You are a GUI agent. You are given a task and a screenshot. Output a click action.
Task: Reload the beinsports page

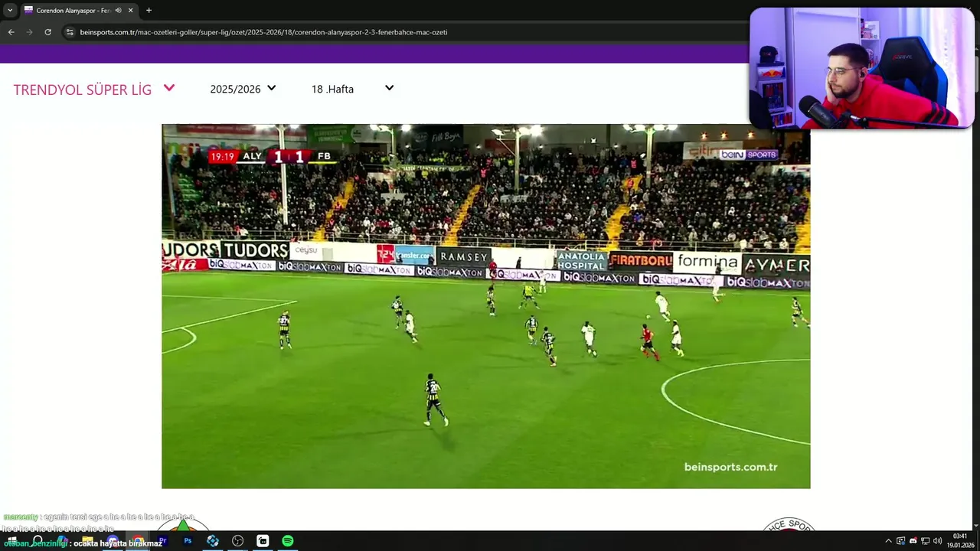click(x=47, y=32)
